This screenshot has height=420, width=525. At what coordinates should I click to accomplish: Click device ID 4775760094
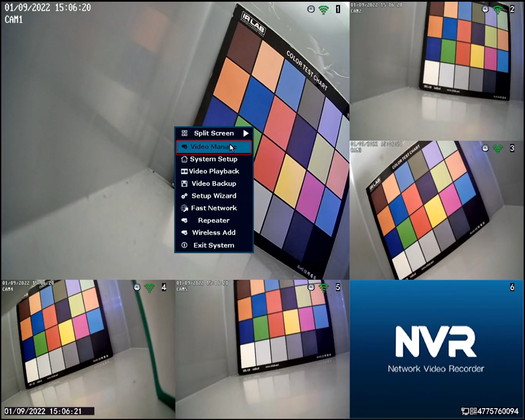pyautogui.click(x=498, y=411)
